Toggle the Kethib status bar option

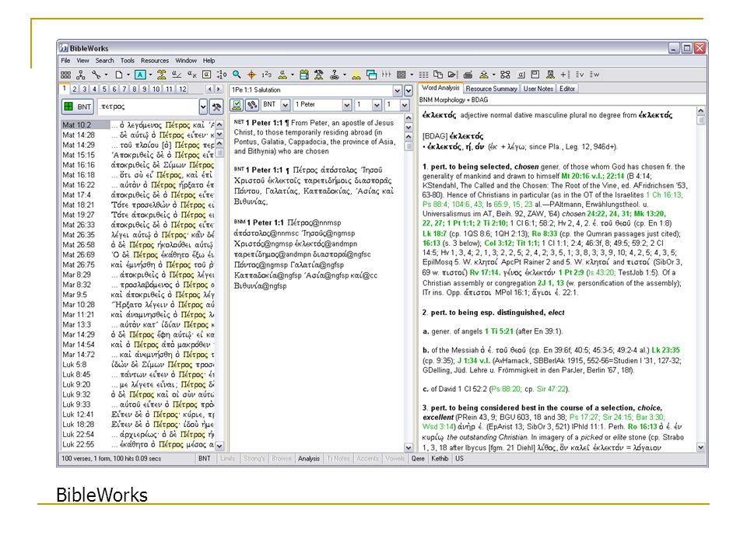440,459
